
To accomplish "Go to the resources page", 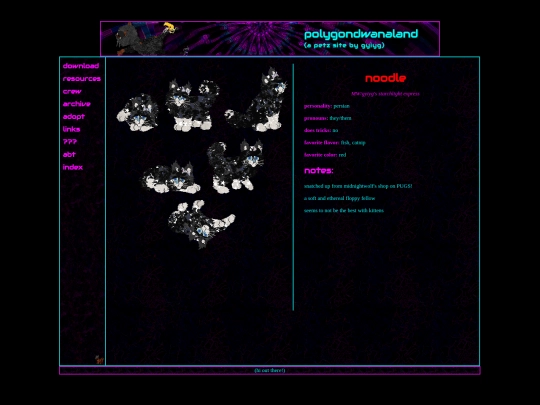I will pyautogui.click(x=82, y=79).
